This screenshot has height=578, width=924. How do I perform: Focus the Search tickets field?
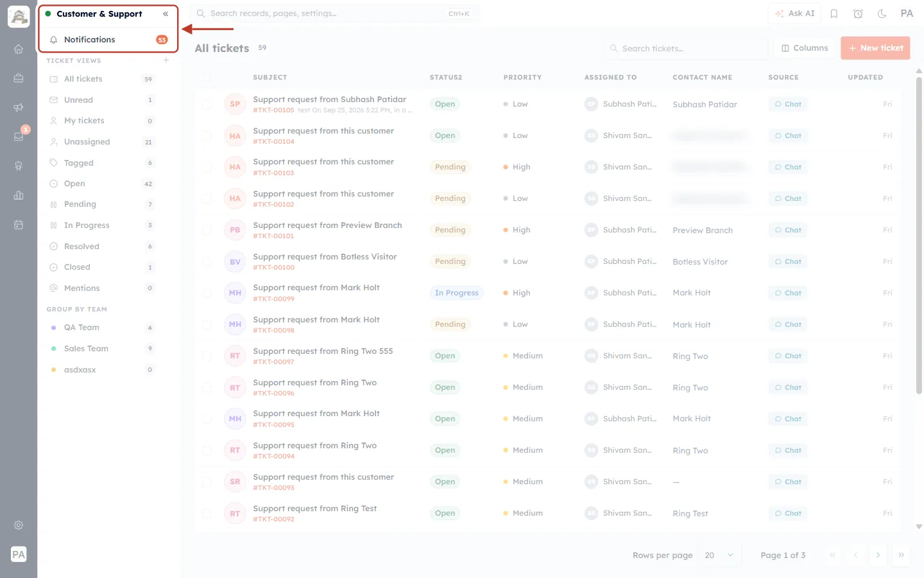coord(685,48)
